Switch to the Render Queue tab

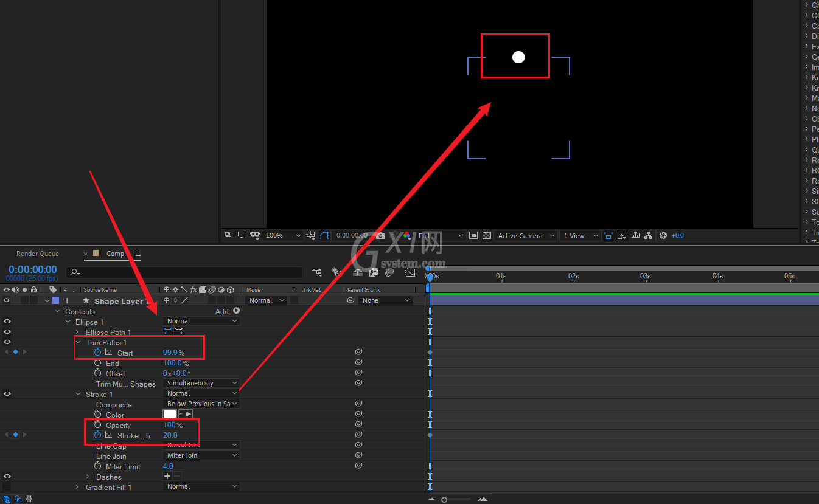coord(38,254)
